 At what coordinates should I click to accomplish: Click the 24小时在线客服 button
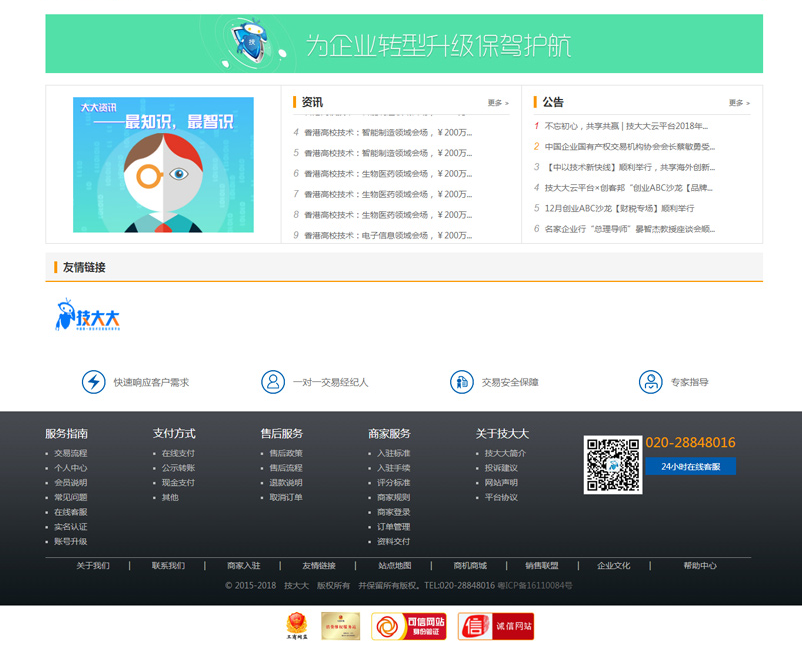click(690, 467)
